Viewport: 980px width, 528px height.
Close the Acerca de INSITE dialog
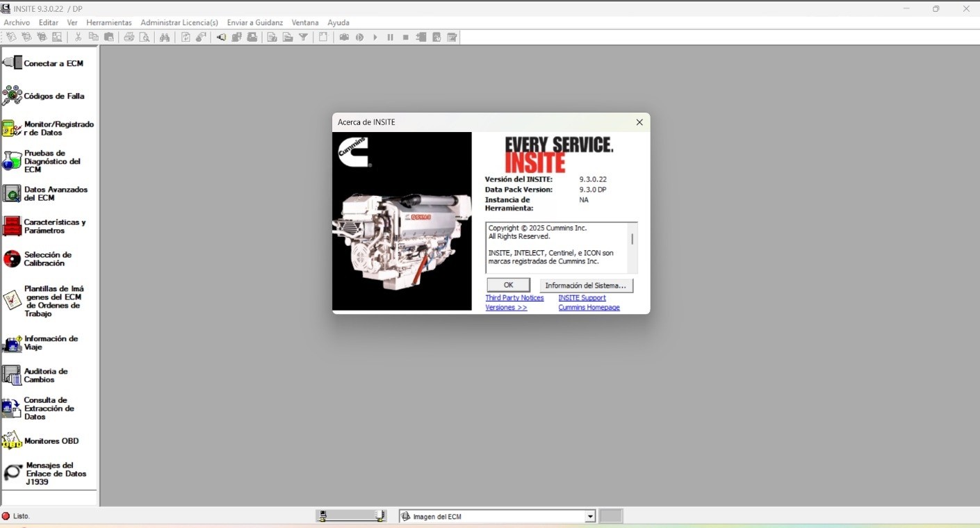point(639,122)
